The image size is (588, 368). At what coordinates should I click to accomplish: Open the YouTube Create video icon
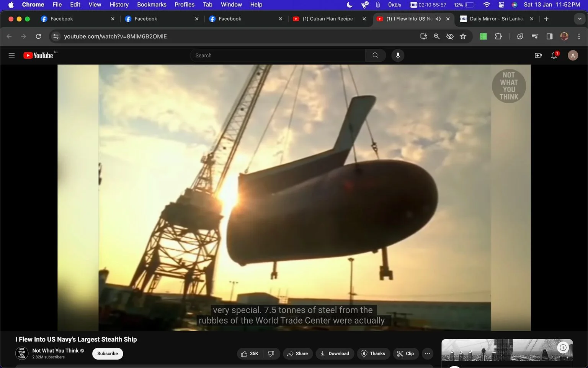click(x=538, y=56)
